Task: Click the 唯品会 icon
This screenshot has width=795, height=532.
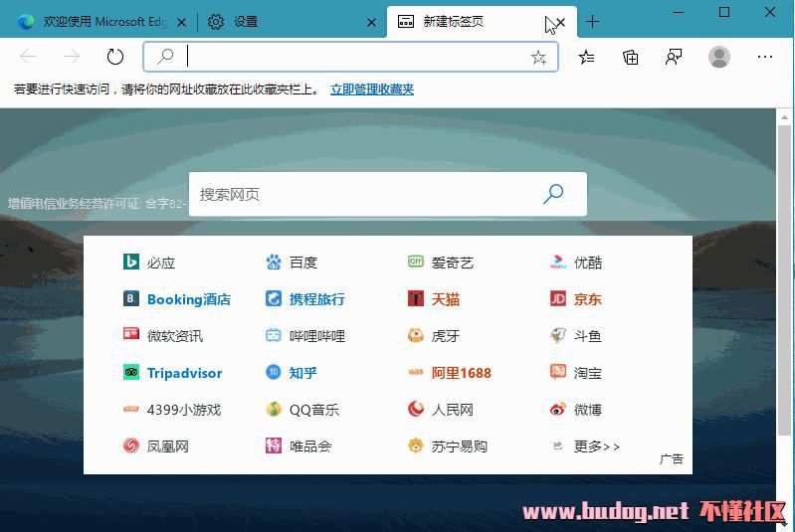Action: [x=274, y=445]
